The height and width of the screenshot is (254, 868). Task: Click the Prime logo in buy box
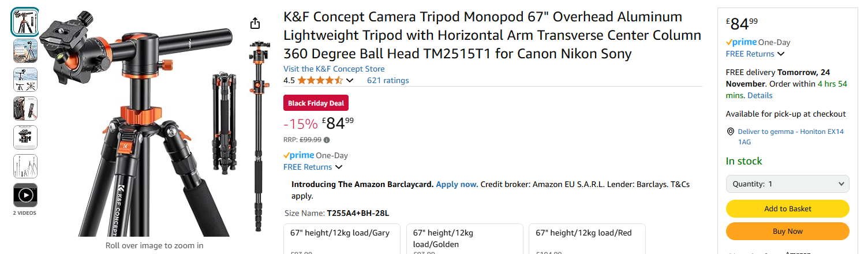741,42
